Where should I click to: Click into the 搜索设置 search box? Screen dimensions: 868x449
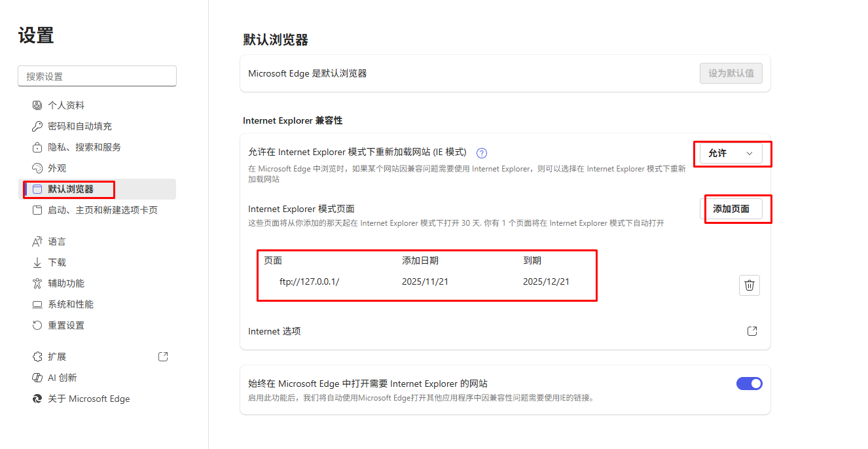point(97,76)
